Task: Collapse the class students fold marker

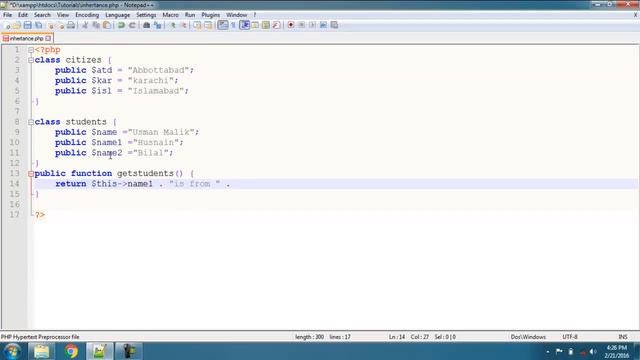Action: pos(31,122)
